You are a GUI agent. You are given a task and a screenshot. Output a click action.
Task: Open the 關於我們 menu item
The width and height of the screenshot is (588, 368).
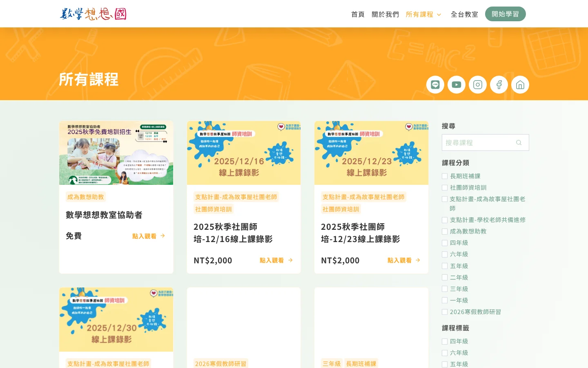click(x=385, y=14)
